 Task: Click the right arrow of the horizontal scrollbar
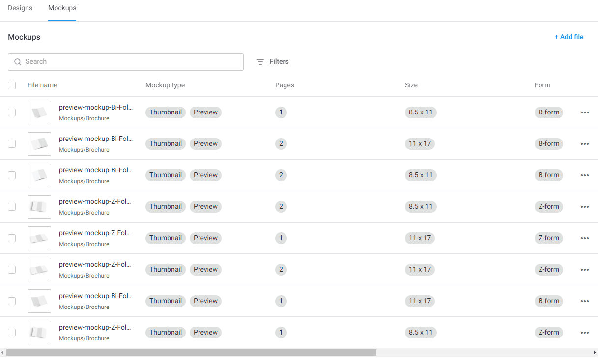[595, 352]
